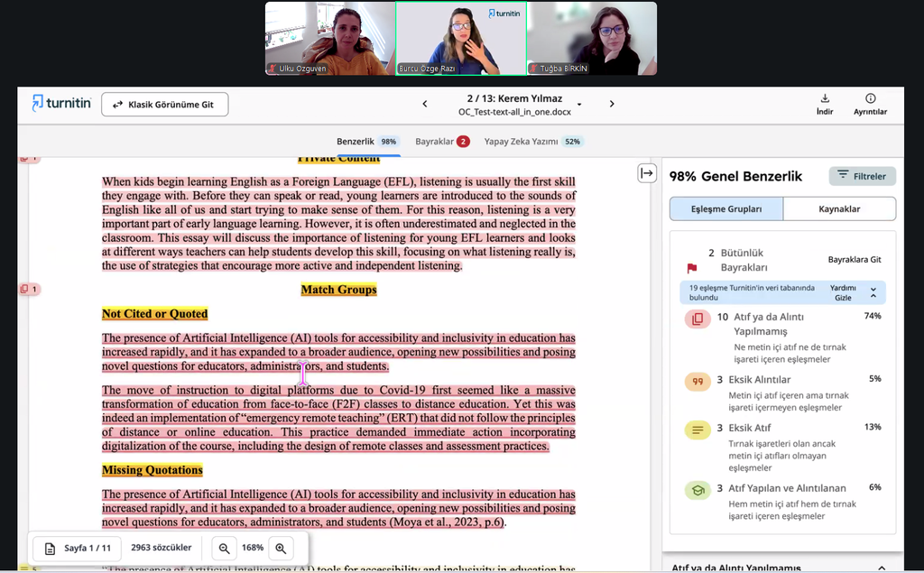Click Klasik Görünüme Git button

click(x=164, y=105)
